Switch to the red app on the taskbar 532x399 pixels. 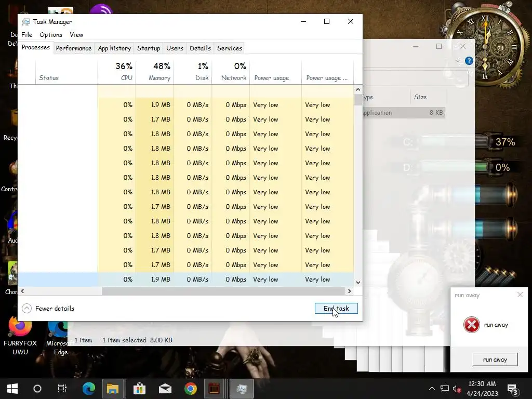(x=214, y=389)
